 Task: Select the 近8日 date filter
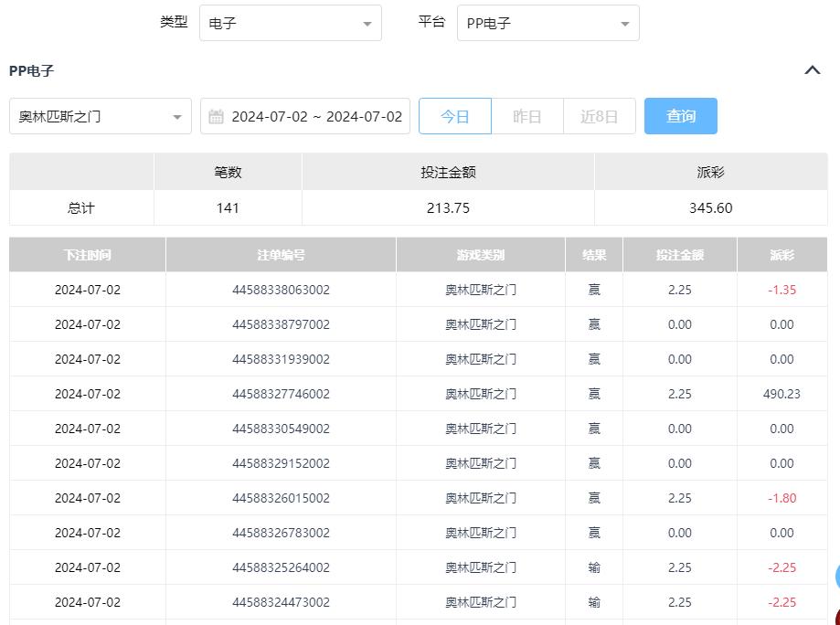click(599, 116)
